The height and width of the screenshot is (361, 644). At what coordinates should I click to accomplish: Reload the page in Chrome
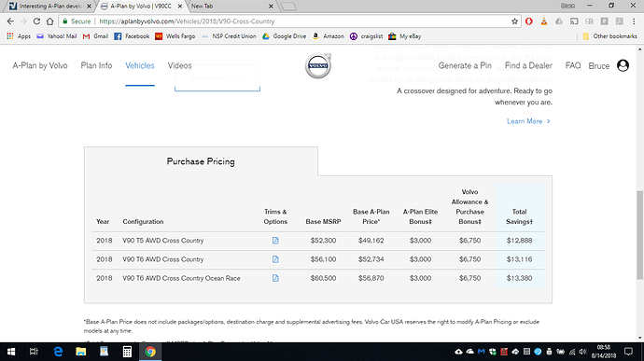[36, 21]
